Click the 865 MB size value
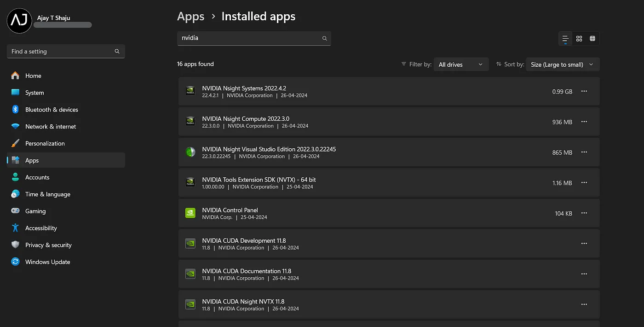This screenshot has height=327, width=644. [562, 152]
